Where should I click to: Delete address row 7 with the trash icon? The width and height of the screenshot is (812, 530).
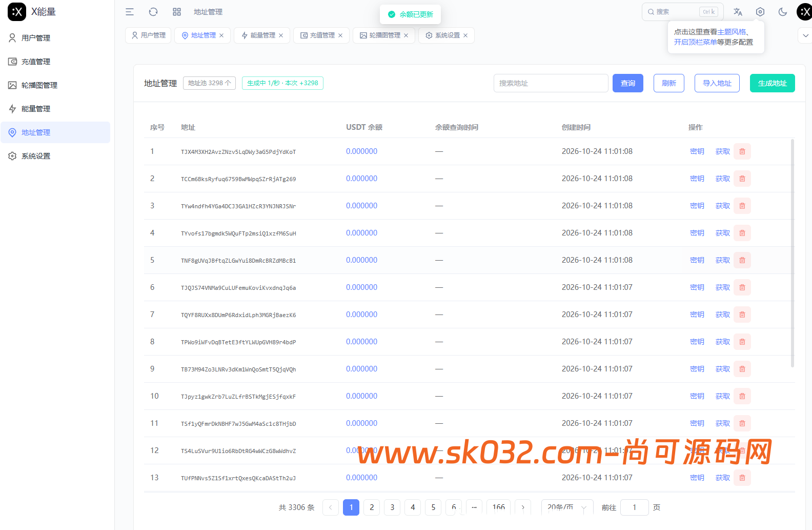pyautogui.click(x=742, y=315)
